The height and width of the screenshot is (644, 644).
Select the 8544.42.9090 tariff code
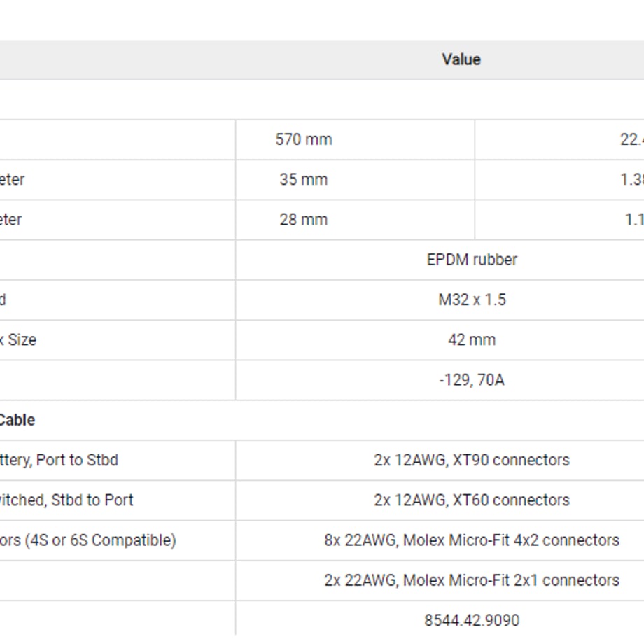click(x=472, y=620)
